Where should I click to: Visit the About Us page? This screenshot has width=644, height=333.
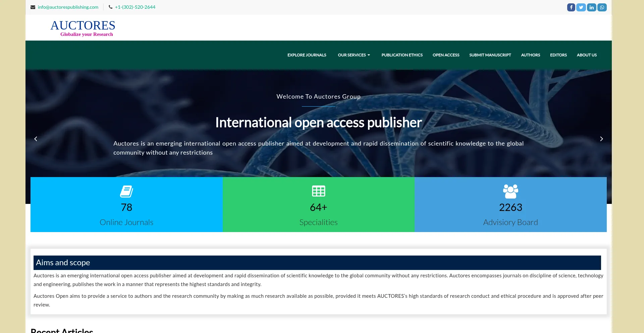tap(587, 55)
